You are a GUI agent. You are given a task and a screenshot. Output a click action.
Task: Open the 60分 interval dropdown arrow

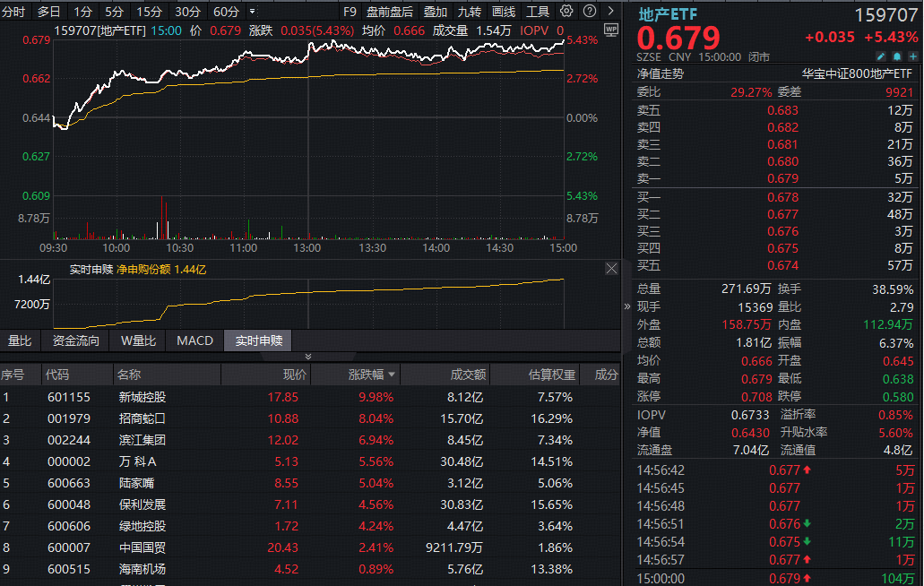[254, 12]
